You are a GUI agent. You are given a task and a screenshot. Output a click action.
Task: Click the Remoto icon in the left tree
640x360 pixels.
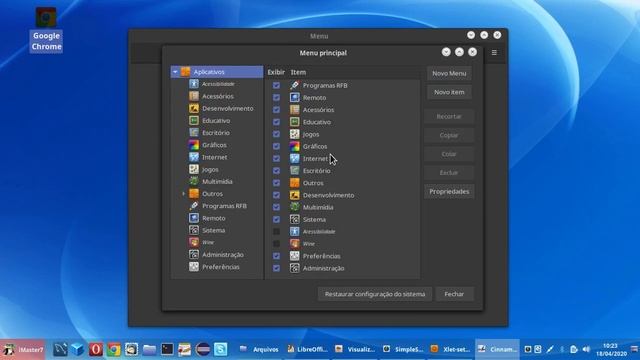194,218
